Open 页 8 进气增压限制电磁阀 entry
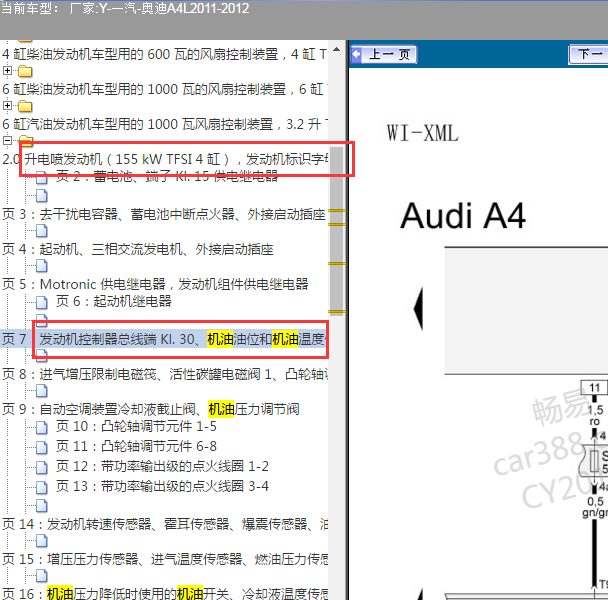Viewport: 608px width, 600px height. [x=165, y=374]
